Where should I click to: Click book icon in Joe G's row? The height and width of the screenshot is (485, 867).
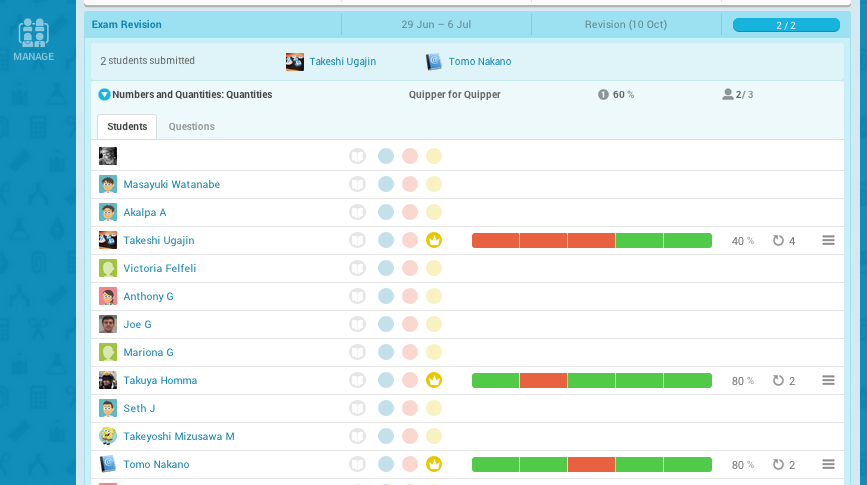358,324
